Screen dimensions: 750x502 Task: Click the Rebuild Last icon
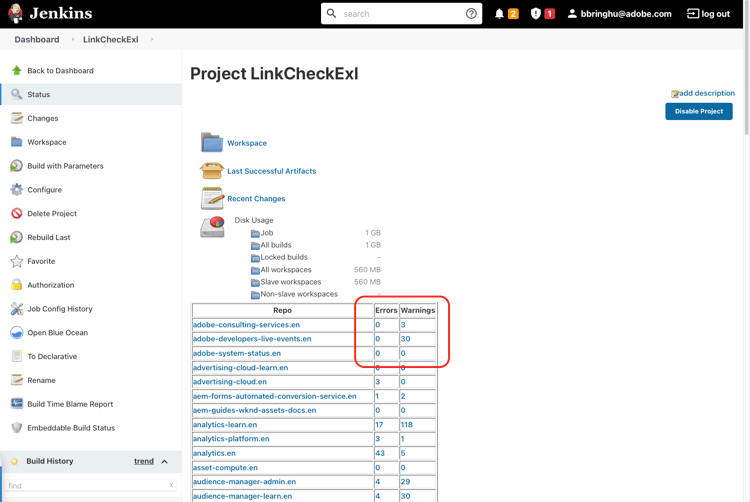pyautogui.click(x=17, y=237)
